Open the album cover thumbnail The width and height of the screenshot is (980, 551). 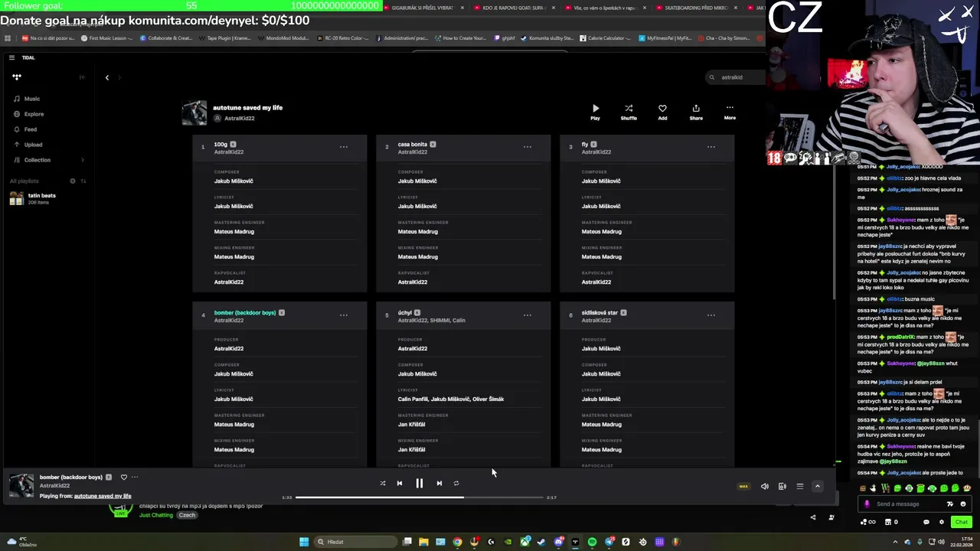tap(194, 113)
